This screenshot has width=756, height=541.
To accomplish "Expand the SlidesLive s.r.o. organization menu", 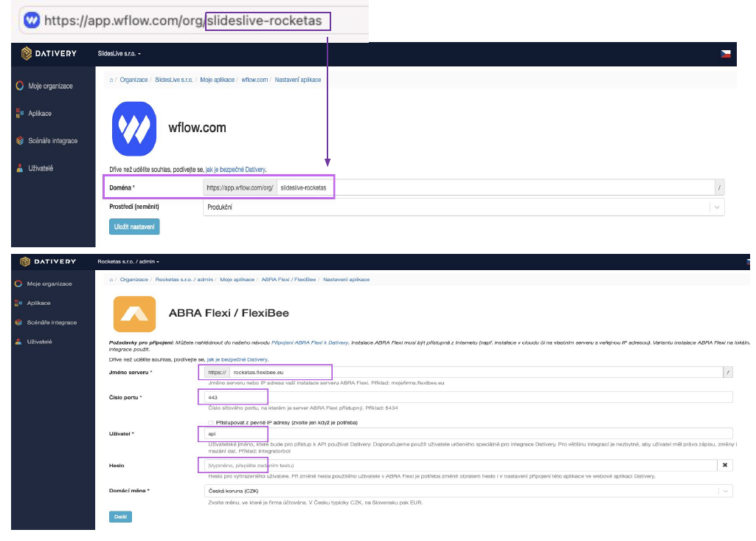I will tap(119, 54).
